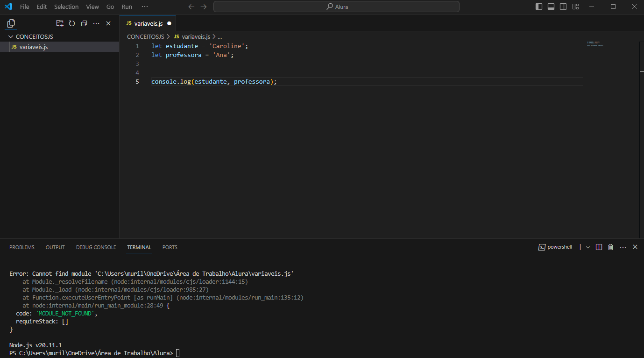This screenshot has height=358, width=644.
Task: Click the 'MODULE_NOT_FOUND' error code text
Action: coord(65,314)
